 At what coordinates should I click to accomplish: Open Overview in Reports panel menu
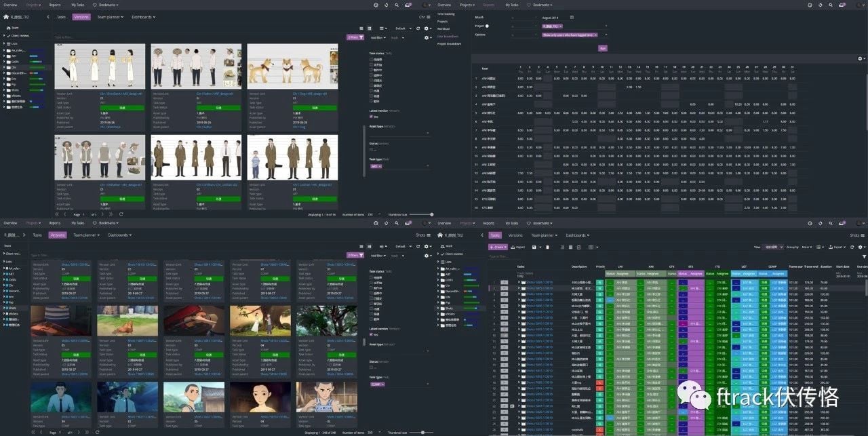(x=444, y=5)
